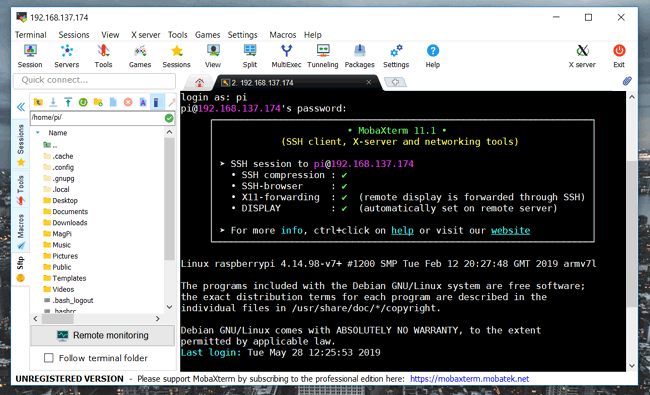Collapse sidebar with double chevron arrows

click(x=21, y=107)
